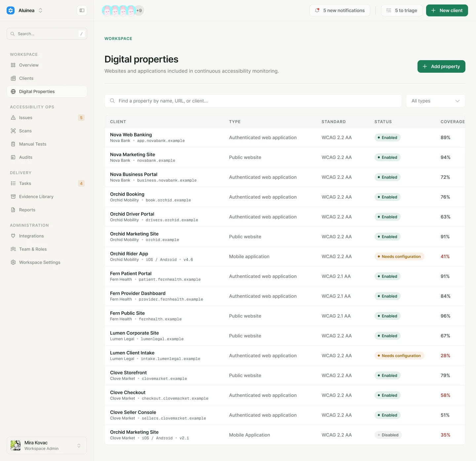This screenshot has height=461, width=476.
Task: Open the Orchid Rider App property
Action: (x=285, y=256)
